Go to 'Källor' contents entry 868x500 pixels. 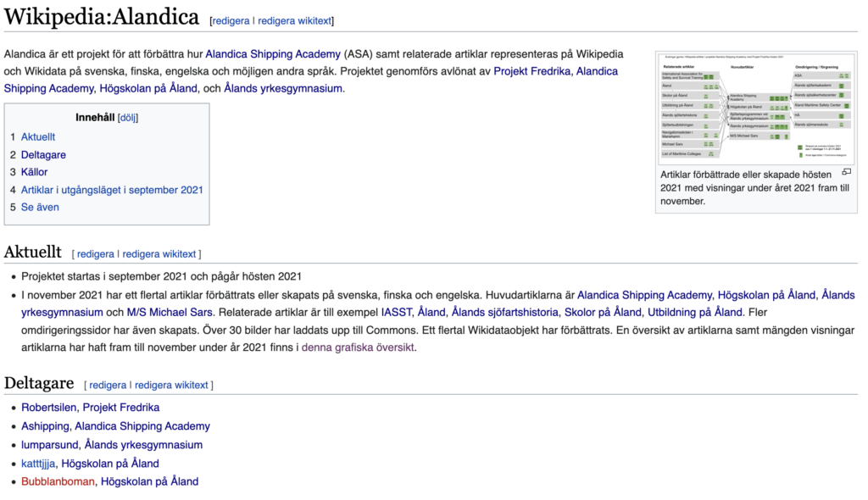[x=35, y=172]
